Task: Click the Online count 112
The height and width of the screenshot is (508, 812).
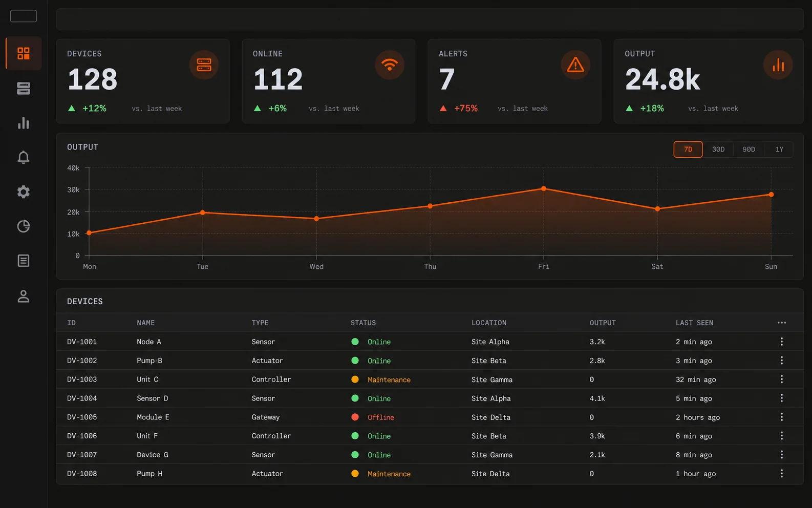Action: coord(278,79)
